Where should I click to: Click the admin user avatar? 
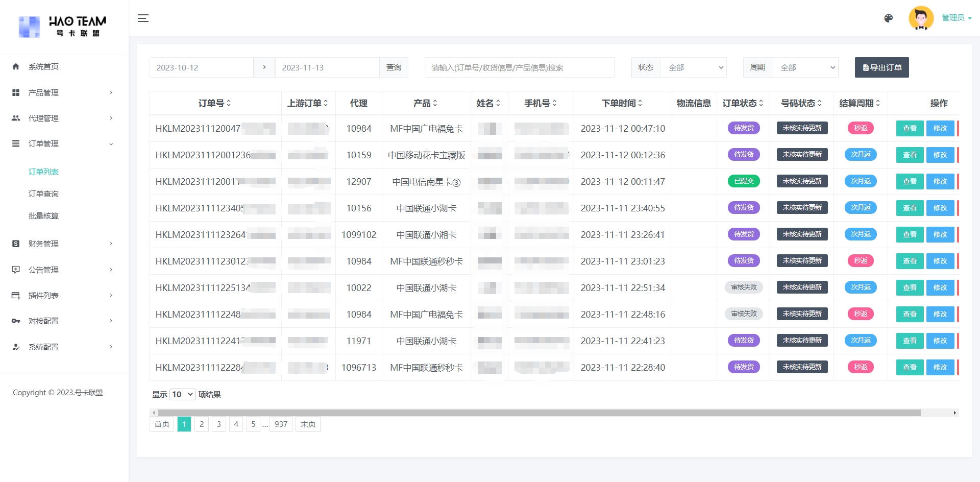pos(921,18)
